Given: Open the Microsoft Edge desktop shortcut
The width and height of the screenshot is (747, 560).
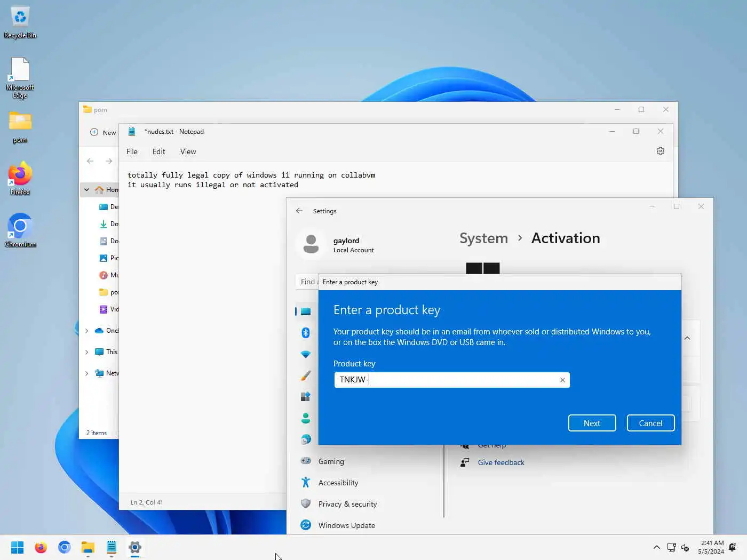Looking at the screenshot, I should [20, 78].
